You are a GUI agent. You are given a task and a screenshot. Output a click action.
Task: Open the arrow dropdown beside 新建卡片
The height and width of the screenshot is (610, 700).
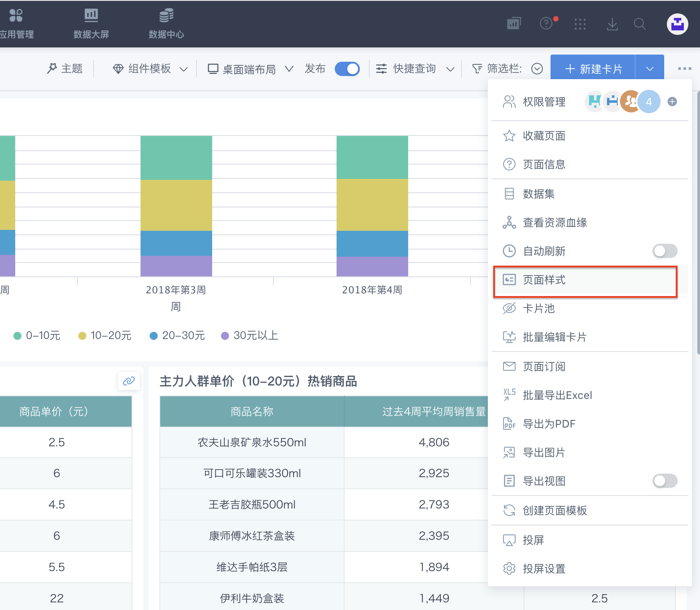click(x=650, y=69)
